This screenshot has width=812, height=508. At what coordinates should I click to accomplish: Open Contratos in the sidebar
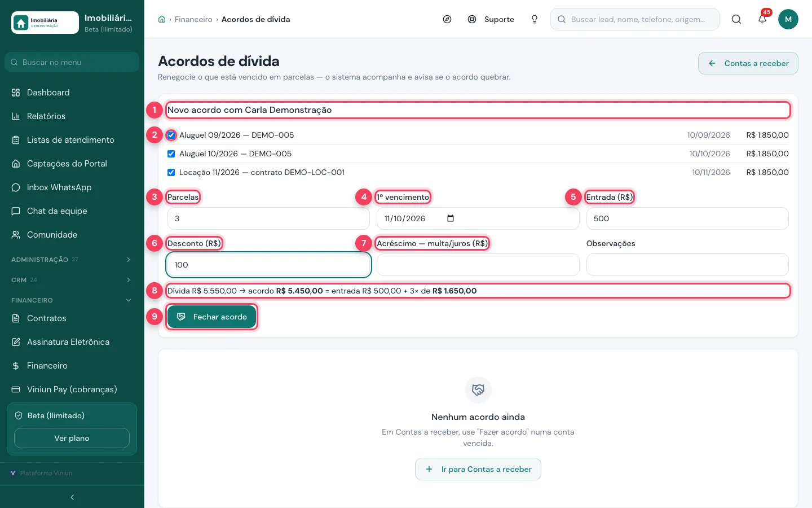(72, 318)
